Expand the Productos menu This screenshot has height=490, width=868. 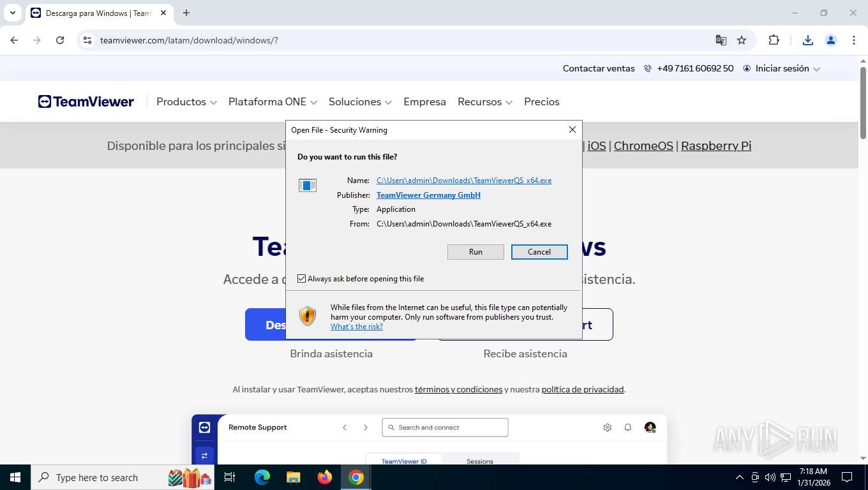pos(186,101)
